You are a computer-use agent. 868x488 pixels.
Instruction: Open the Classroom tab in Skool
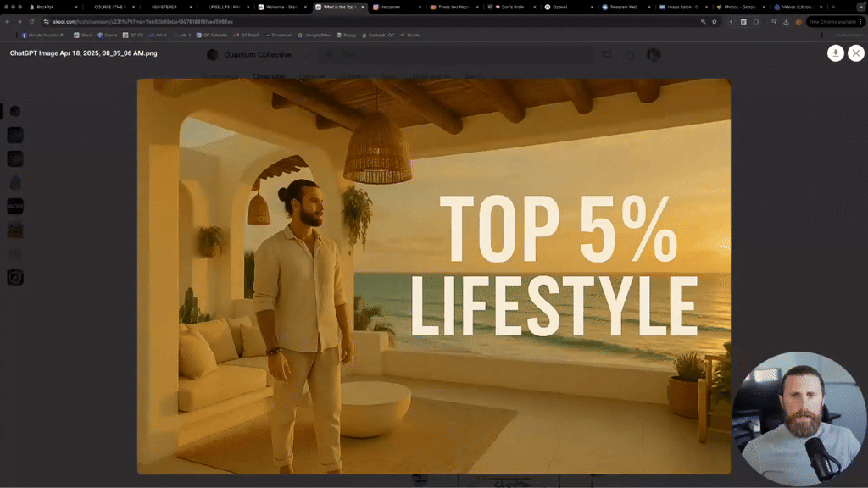click(x=269, y=75)
